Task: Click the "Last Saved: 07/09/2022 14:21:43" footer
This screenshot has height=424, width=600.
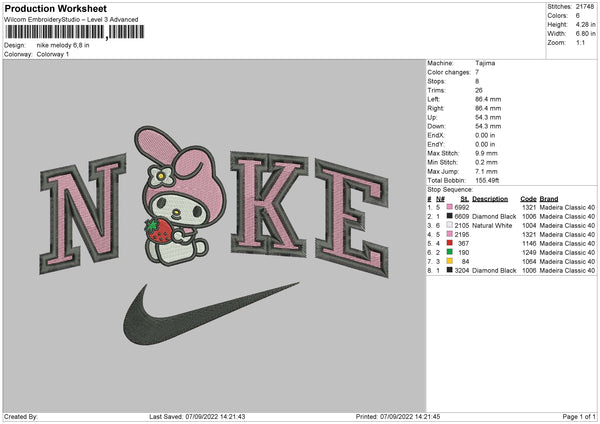Action: point(197,416)
